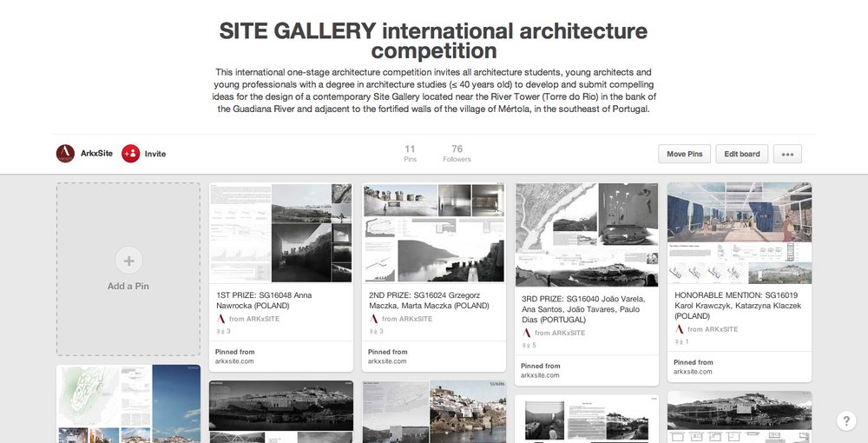The height and width of the screenshot is (443, 868).
Task: Click the help question mark icon
Action: point(847,421)
